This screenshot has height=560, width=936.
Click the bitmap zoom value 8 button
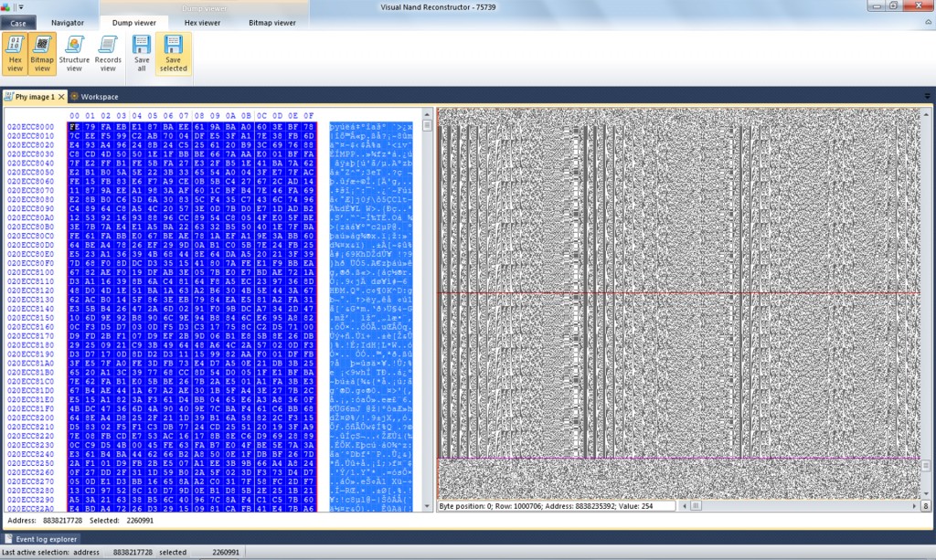pos(926,506)
